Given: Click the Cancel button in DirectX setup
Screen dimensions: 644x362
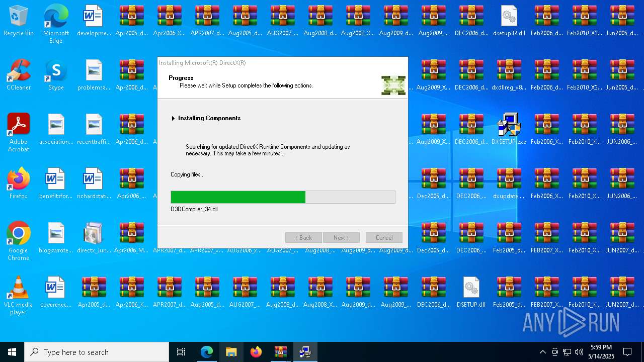Looking at the screenshot, I should coord(384,238).
